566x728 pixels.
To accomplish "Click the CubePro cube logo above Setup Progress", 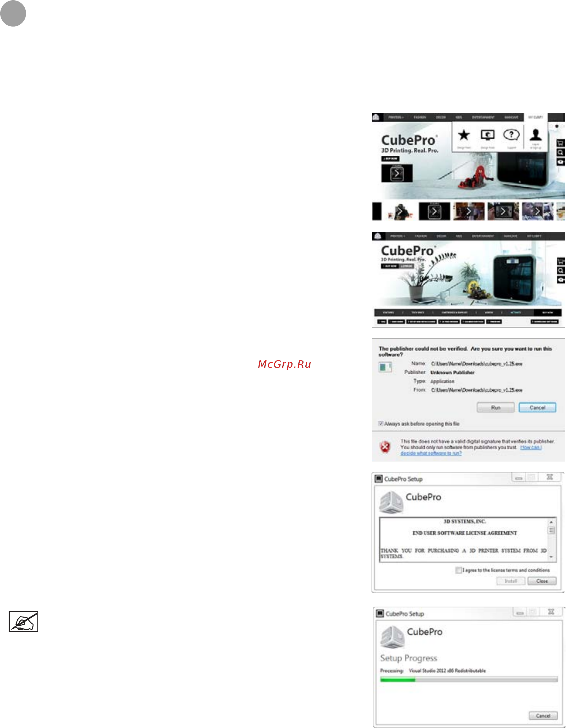I will 393,636.
